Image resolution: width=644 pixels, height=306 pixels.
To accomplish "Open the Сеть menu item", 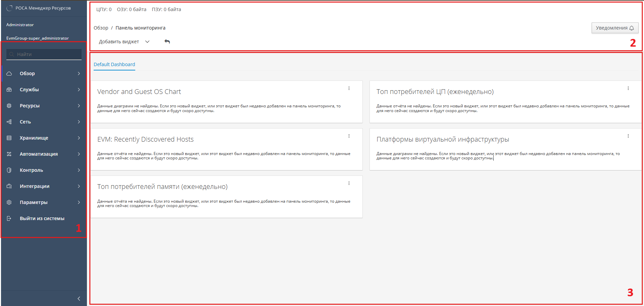I will tap(25, 122).
